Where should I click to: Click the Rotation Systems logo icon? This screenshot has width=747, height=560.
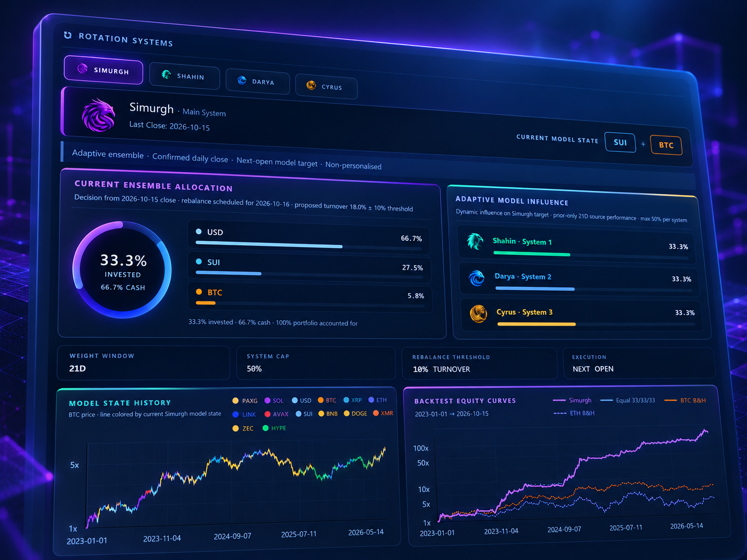(x=68, y=35)
